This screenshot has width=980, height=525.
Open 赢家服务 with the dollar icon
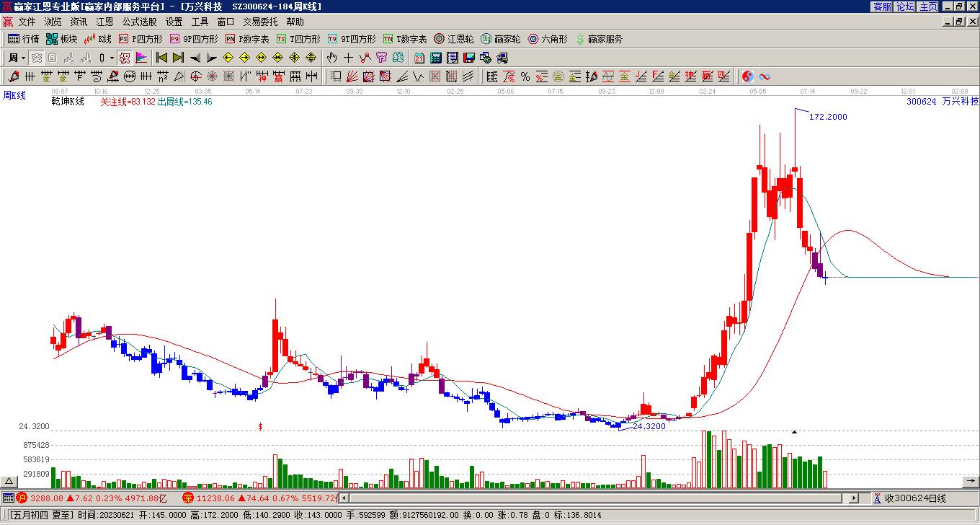(599, 39)
